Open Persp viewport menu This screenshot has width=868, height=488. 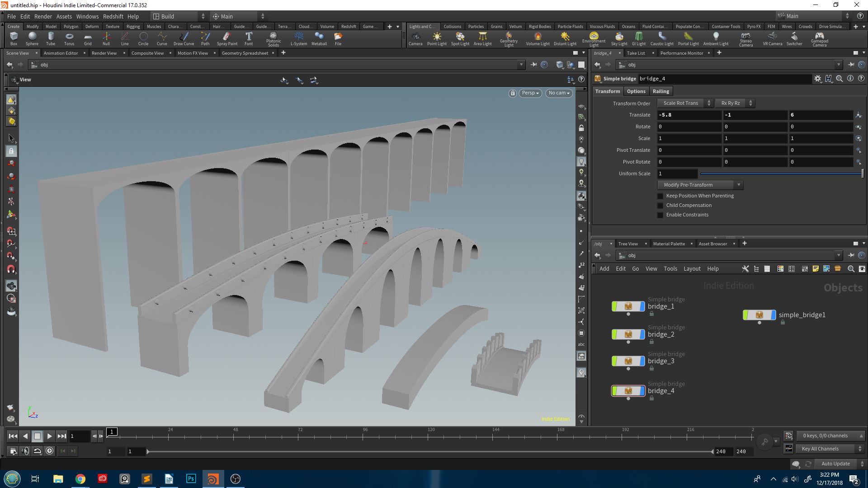(x=530, y=93)
